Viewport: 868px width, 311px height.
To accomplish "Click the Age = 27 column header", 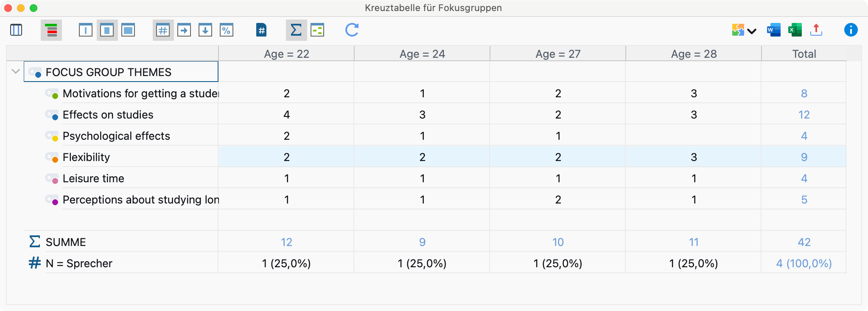I will 558,54.
